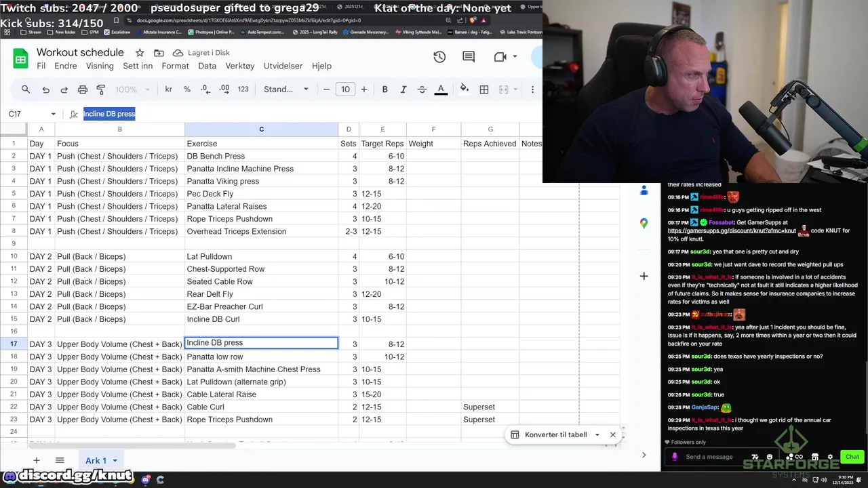The width and height of the screenshot is (868, 488).
Task: Add a new sheet with plus button
Action: click(x=37, y=461)
